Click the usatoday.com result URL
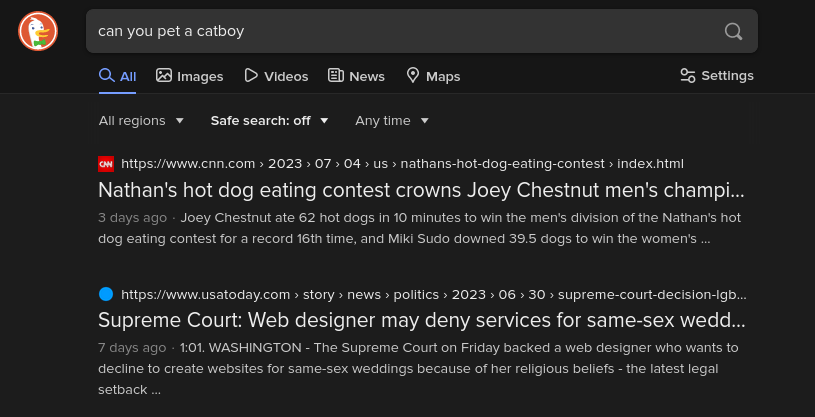 point(433,295)
